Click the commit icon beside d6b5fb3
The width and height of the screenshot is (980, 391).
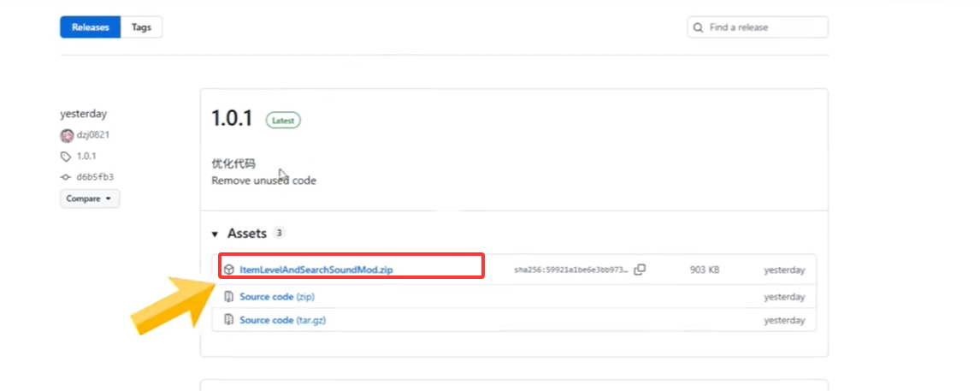point(66,177)
